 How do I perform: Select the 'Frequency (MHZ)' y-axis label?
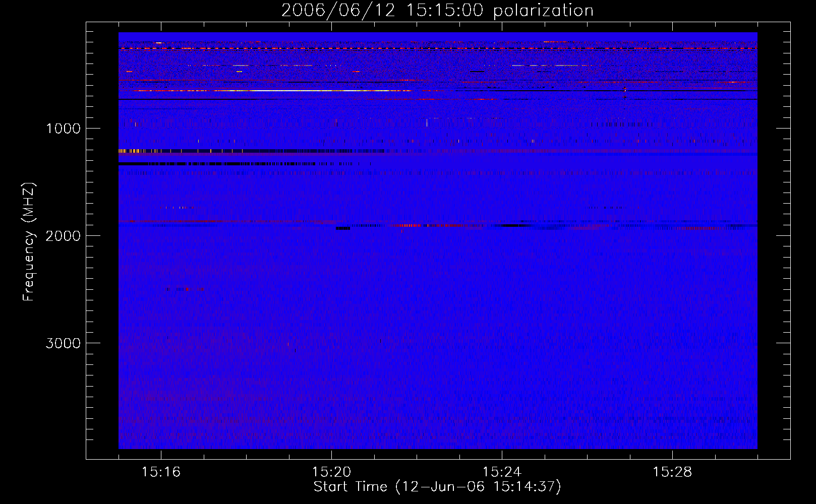(29, 242)
